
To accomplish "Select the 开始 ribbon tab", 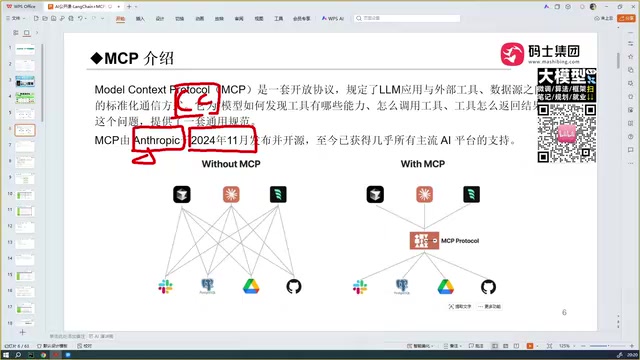I will (x=120, y=18).
